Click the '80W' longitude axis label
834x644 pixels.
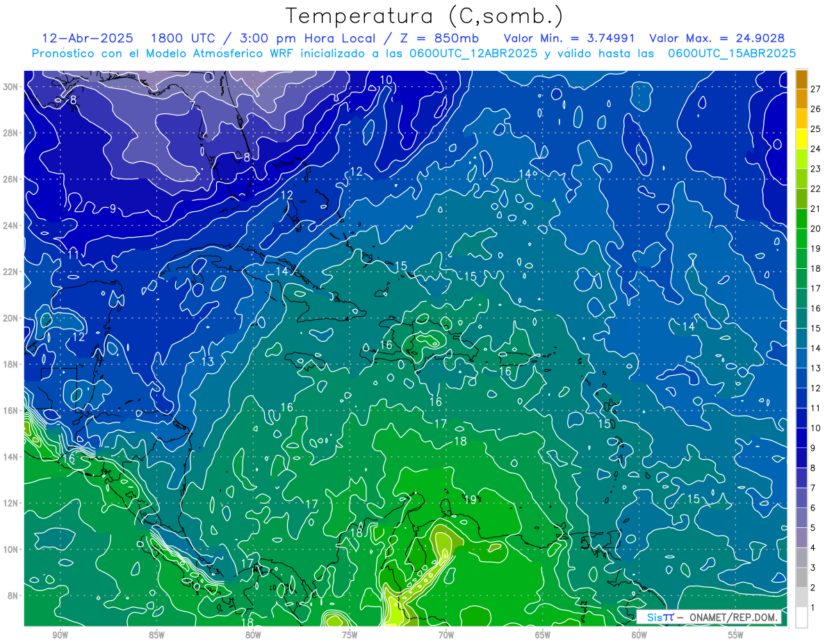(253, 635)
